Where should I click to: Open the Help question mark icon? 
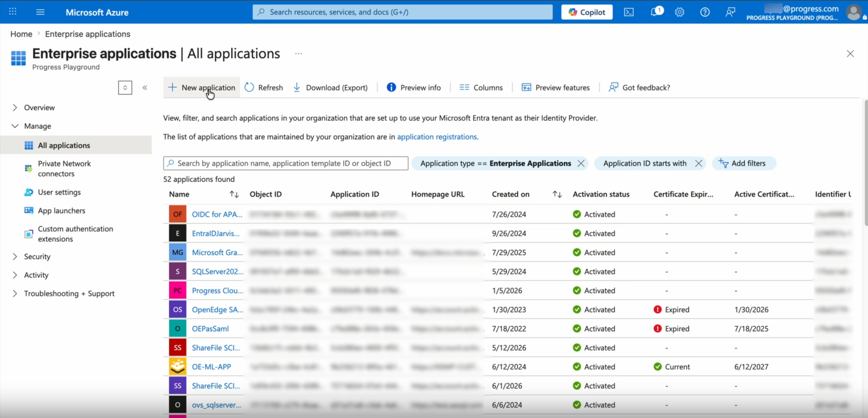(x=705, y=12)
